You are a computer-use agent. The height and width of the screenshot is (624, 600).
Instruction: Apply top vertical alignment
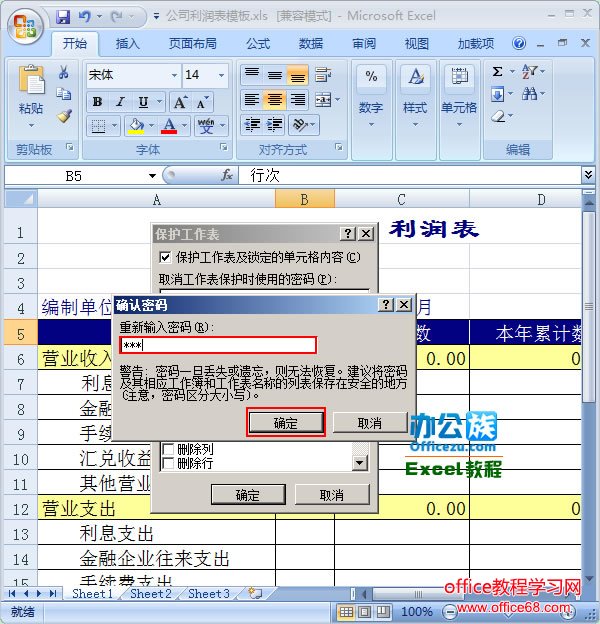(x=252, y=74)
